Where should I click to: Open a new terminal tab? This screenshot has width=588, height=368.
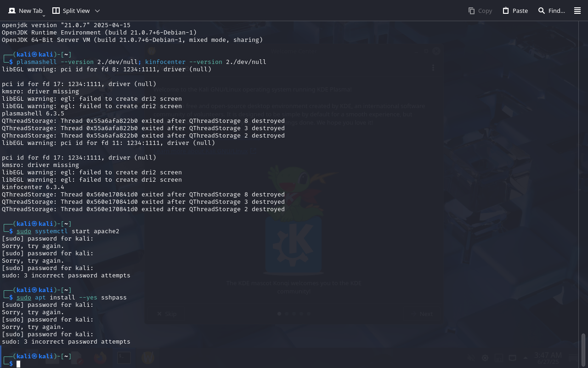[x=25, y=11]
